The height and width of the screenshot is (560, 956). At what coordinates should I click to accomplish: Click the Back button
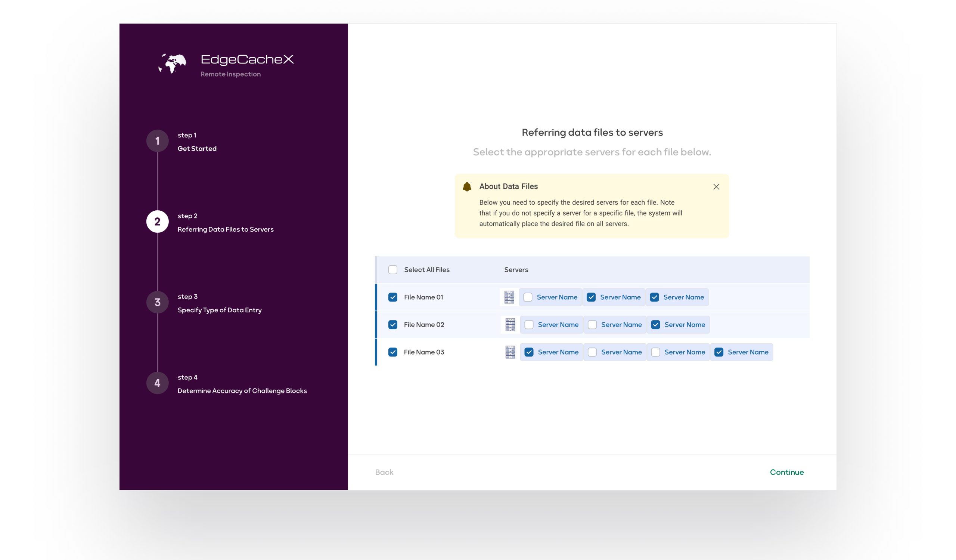(384, 472)
